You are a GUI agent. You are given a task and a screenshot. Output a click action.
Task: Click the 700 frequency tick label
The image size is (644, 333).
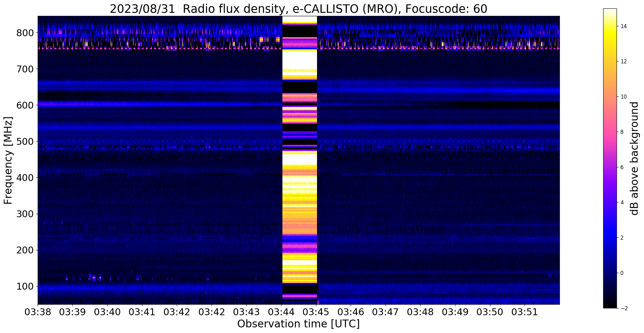pyautogui.click(x=25, y=69)
